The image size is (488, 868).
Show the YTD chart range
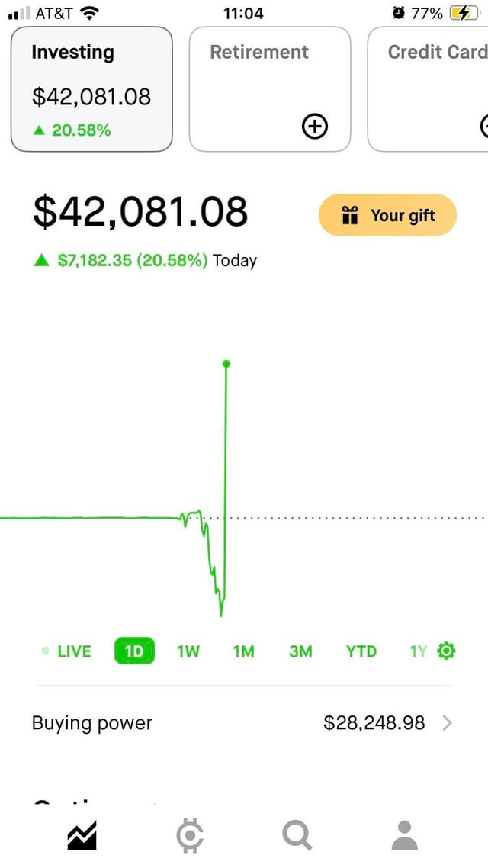[x=361, y=651]
